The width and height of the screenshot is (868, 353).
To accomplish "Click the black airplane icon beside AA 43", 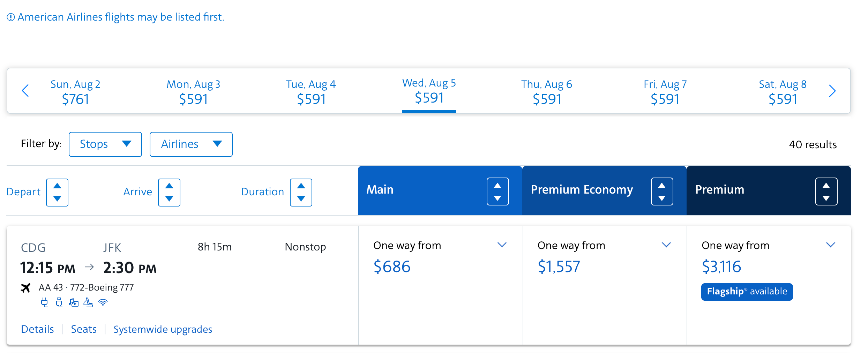I will [25, 288].
